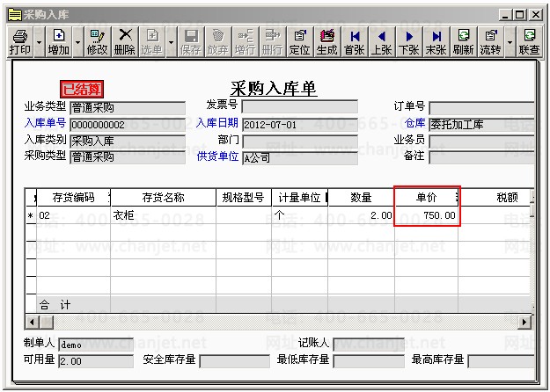
Task: Click the empty 发票号 field
Action: (300, 106)
